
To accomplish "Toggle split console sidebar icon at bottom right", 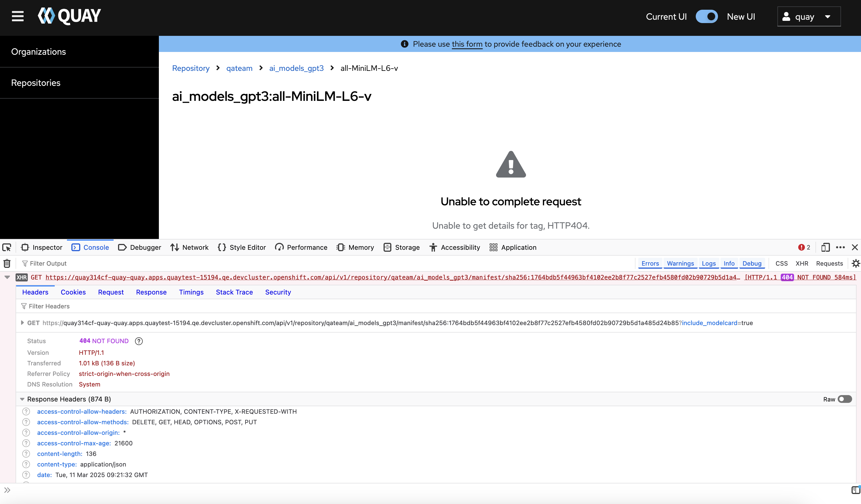I will coord(855,490).
